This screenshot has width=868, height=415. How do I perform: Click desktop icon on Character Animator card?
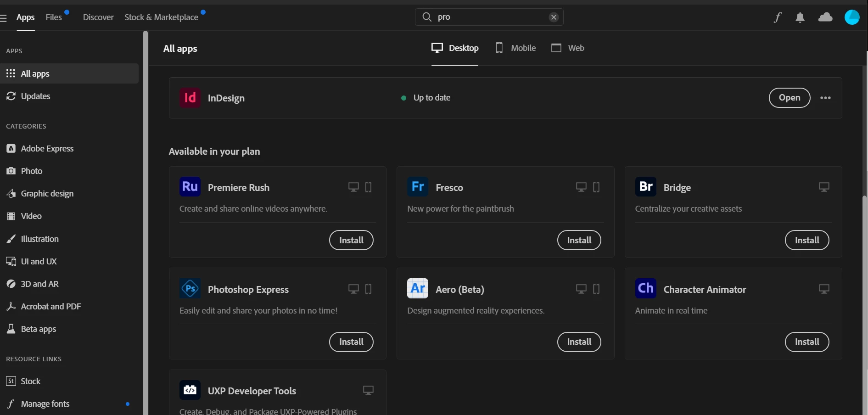(824, 289)
